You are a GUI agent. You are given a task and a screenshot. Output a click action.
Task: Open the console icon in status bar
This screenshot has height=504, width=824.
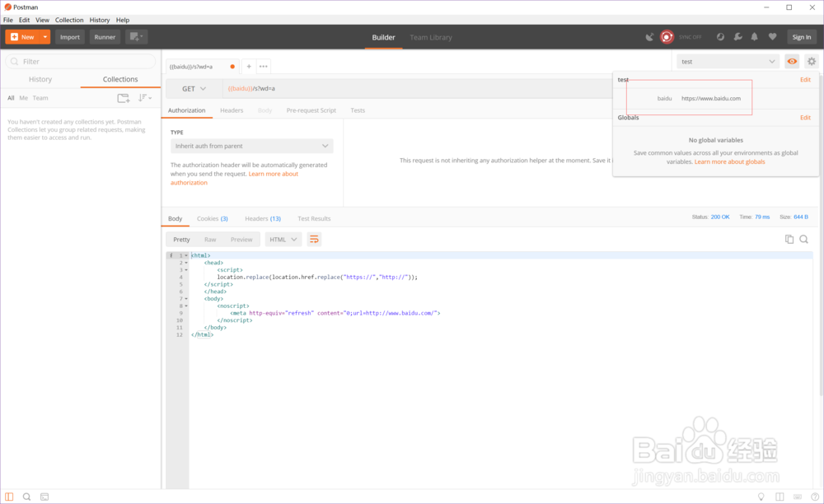pos(44,497)
